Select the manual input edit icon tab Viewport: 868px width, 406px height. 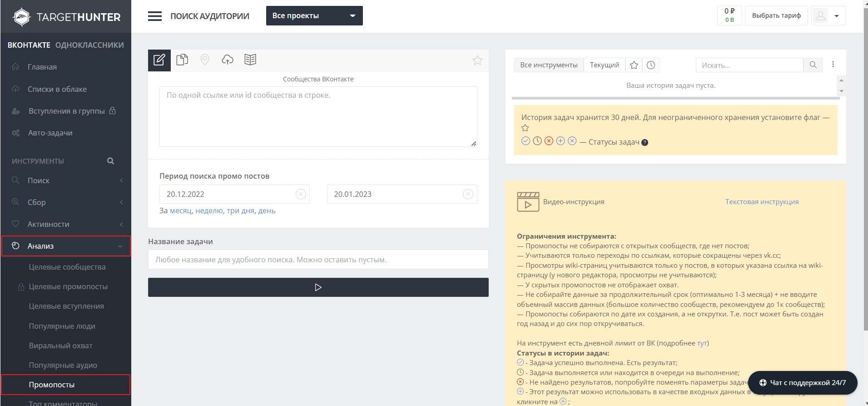[159, 60]
